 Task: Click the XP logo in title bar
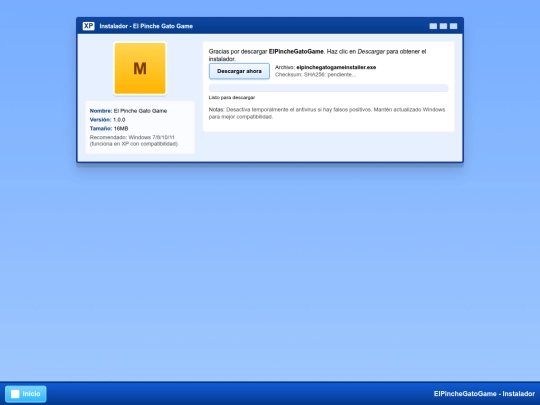point(89,26)
